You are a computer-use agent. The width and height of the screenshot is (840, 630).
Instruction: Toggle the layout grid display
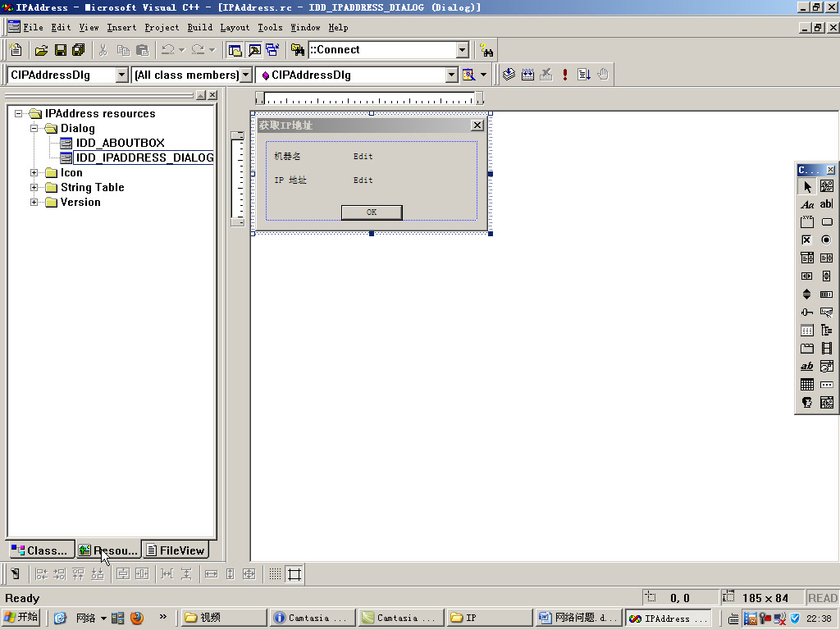[276, 573]
